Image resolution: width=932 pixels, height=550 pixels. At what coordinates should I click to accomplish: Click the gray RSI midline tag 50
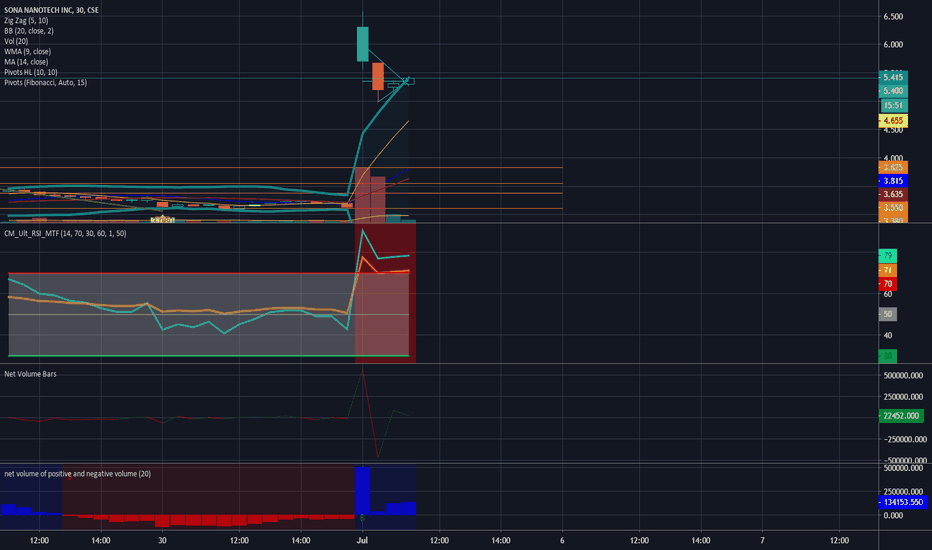coord(887,314)
